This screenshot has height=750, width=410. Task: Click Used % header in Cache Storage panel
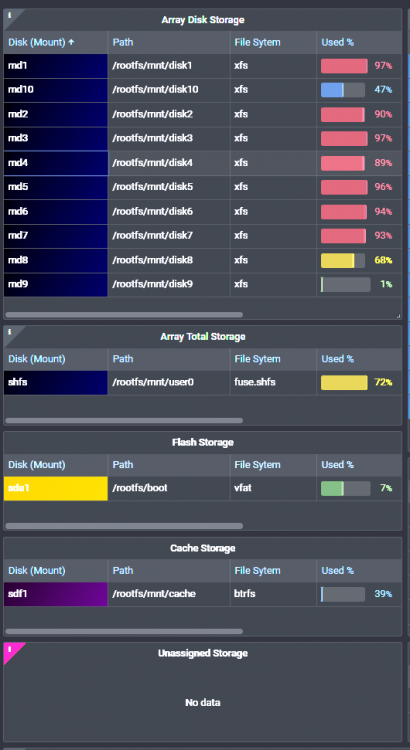coord(337,570)
